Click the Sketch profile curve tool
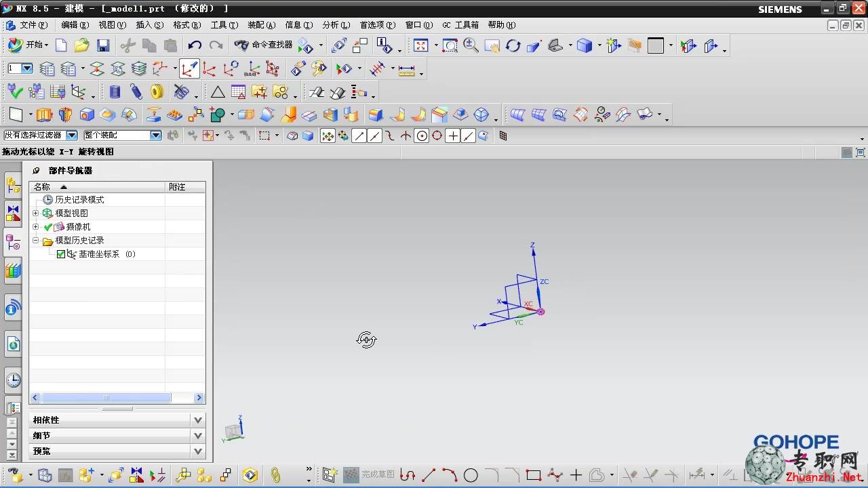This screenshot has width=868, height=488. click(x=407, y=475)
